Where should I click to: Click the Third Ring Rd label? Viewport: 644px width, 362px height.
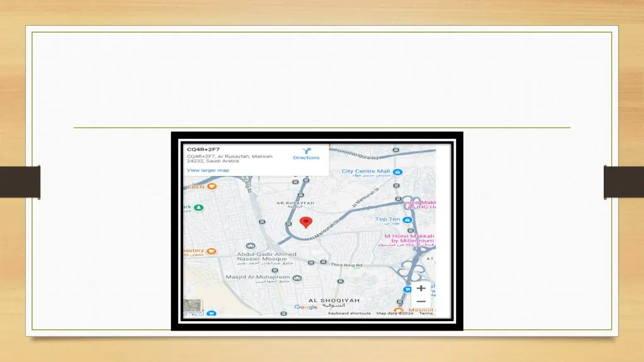pos(347,265)
